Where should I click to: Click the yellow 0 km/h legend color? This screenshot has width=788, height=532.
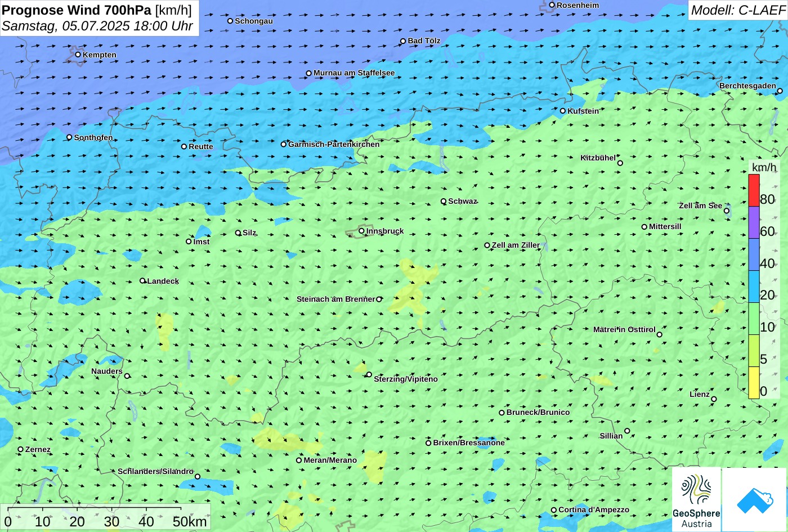coord(754,383)
